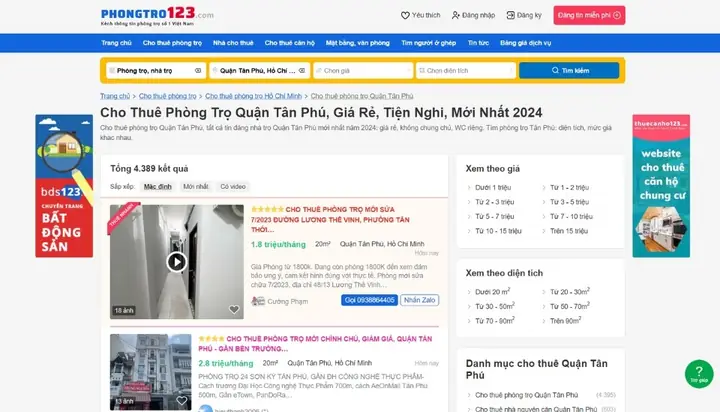The height and width of the screenshot is (412, 720).
Task: Filter area Trên 90m²
Action: coord(565,321)
